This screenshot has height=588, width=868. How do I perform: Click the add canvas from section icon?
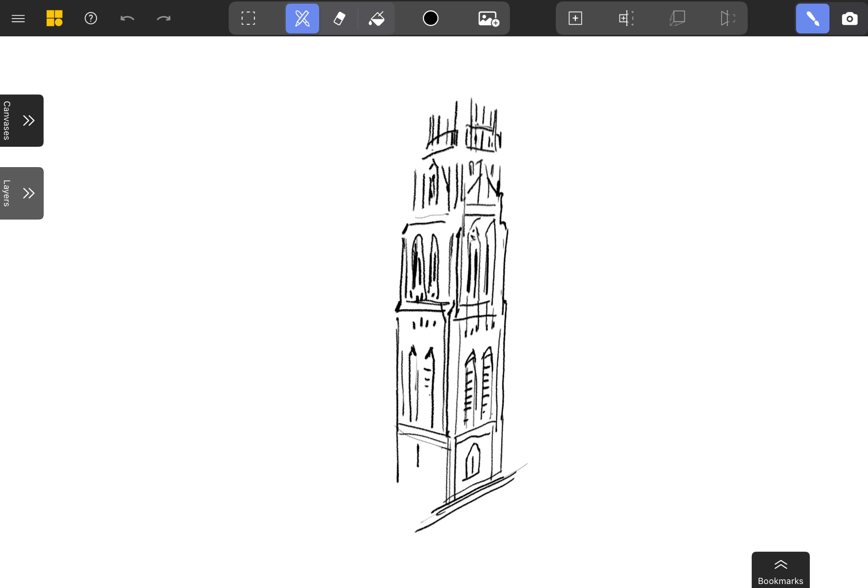(x=626, y=18)
